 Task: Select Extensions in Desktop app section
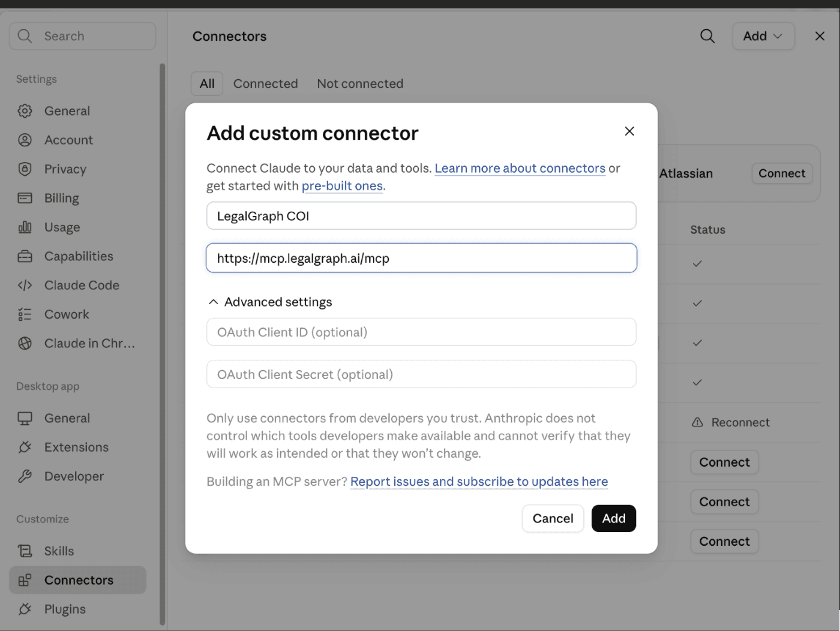77,447
